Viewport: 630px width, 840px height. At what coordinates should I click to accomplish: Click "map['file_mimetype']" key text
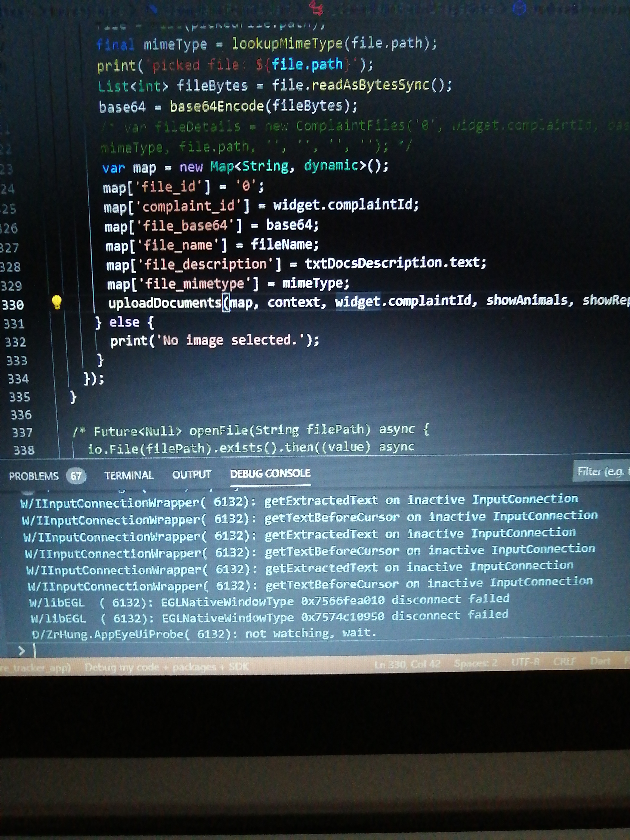[x=183, y=284]
